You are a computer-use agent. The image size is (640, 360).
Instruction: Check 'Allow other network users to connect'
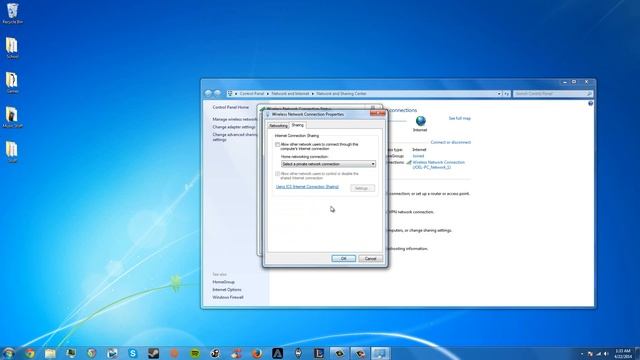[278, 144]
